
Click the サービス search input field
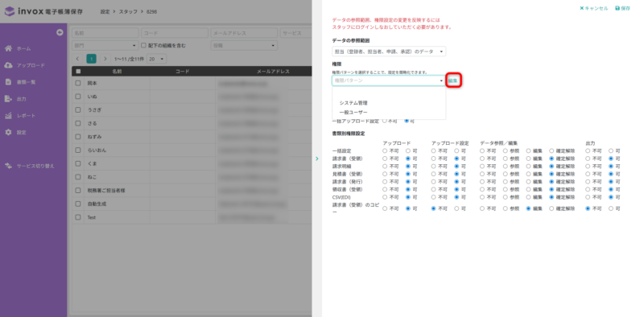(x=296, y=33)
